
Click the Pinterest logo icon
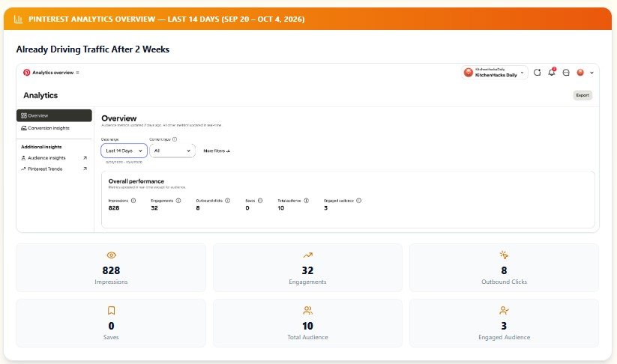point(26,73)
